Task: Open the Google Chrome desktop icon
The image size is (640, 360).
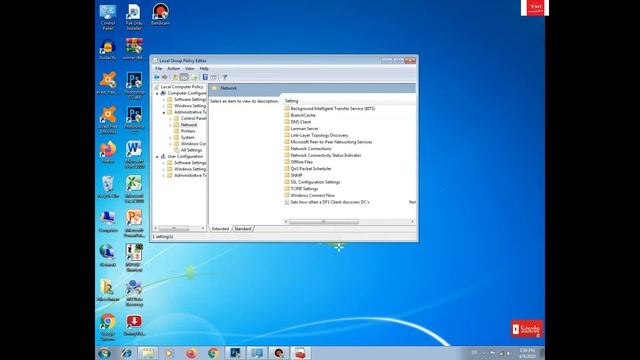Action: (x=108, y=327)
